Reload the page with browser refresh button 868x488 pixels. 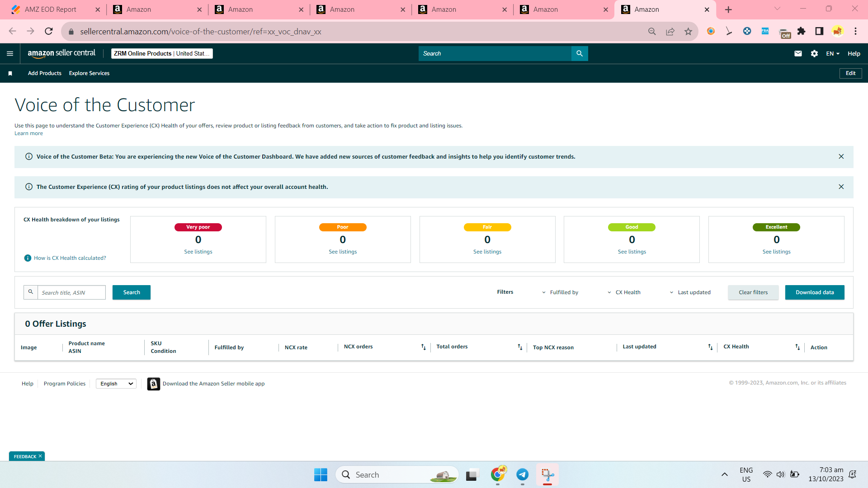49,31
